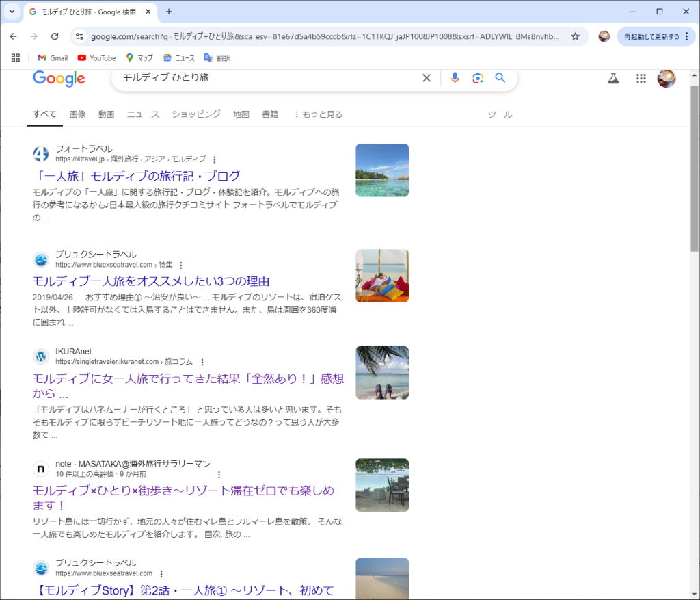This screenshot has width=700, height=600.
Task: Switch to the 画像 results tab
Action: pyautogui.click(x=77, y=114)
